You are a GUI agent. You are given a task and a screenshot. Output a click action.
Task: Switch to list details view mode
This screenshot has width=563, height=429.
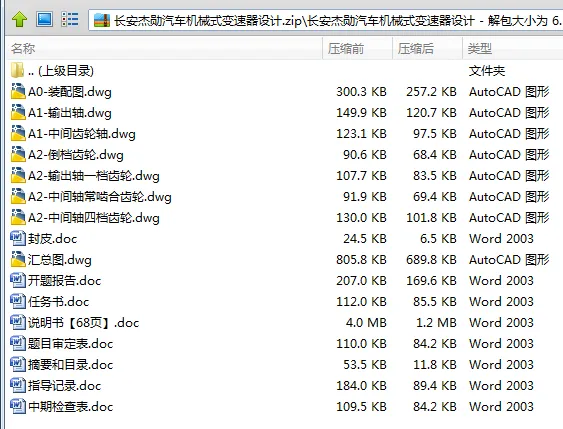coord(70,19)
